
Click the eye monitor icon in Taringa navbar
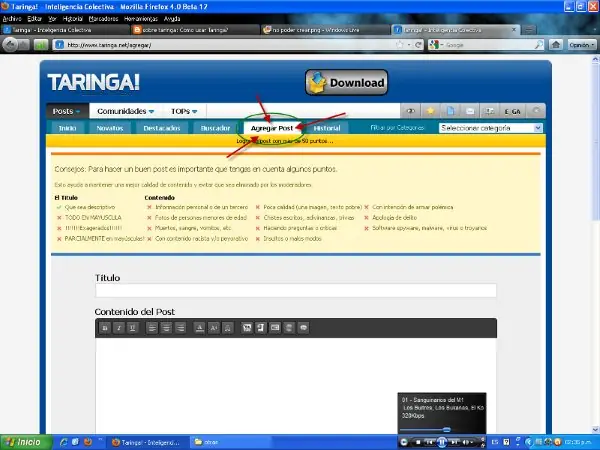(411, 111)
